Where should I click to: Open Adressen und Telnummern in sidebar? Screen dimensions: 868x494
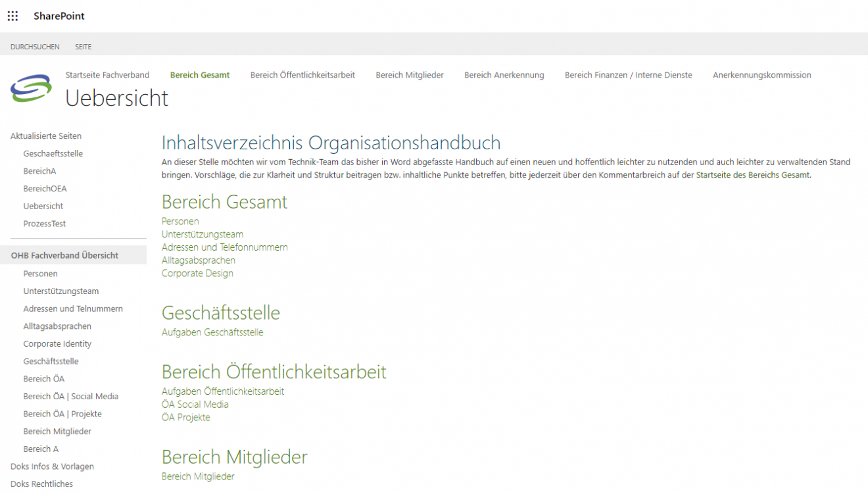click(x=73, y=309)
